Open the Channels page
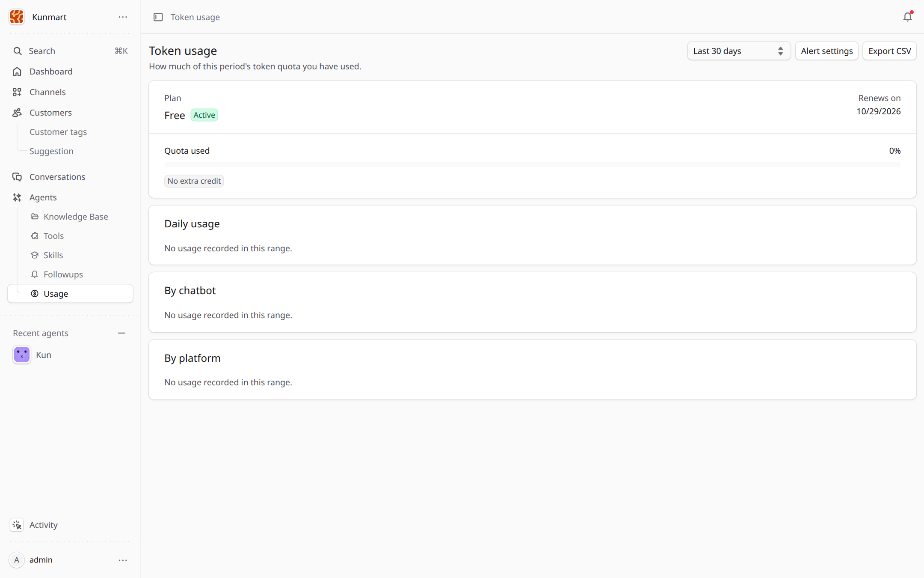924x578 pixels. tap(71, 92)
